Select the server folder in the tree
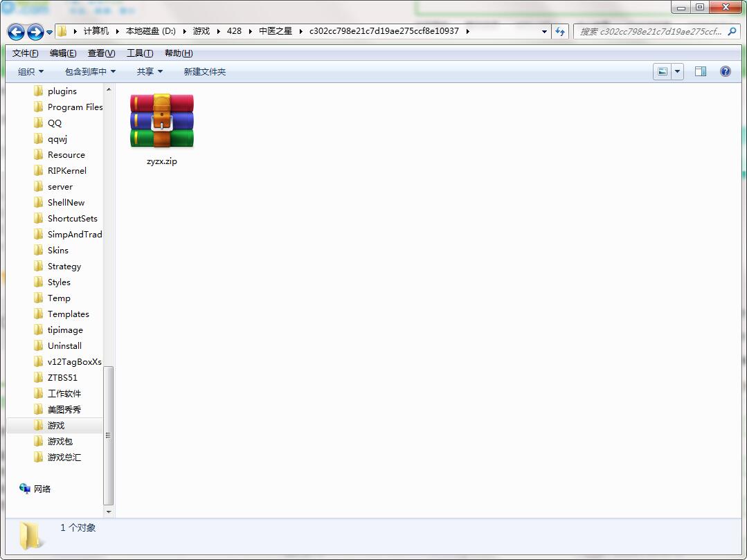Image resolution: width=747 pixels, height=560 pixels. 53,187
